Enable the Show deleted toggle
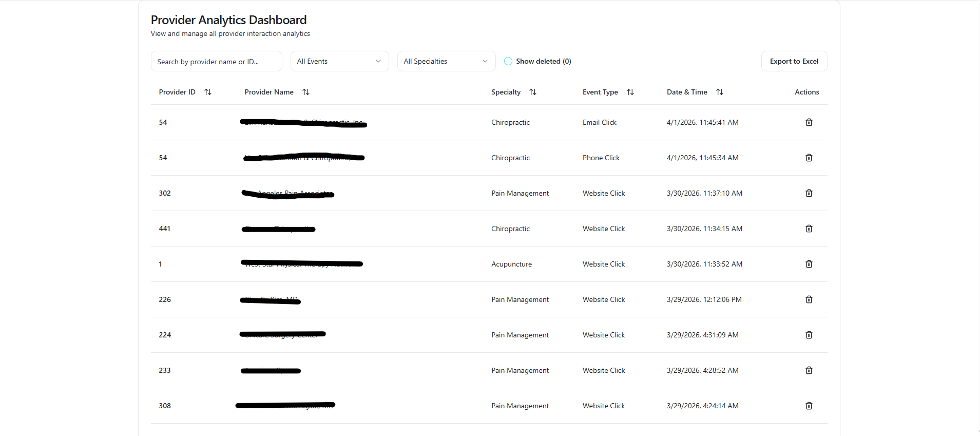 (x=508, y=61)
